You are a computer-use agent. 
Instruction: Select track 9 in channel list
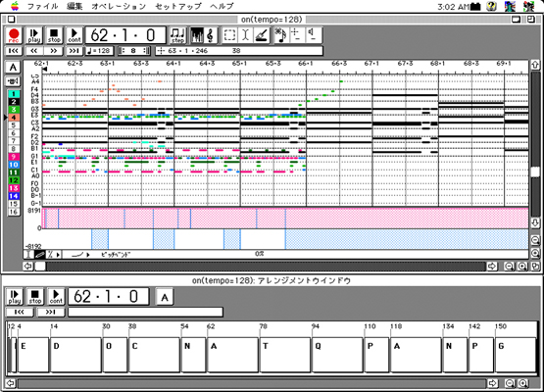tap(14, 157)
